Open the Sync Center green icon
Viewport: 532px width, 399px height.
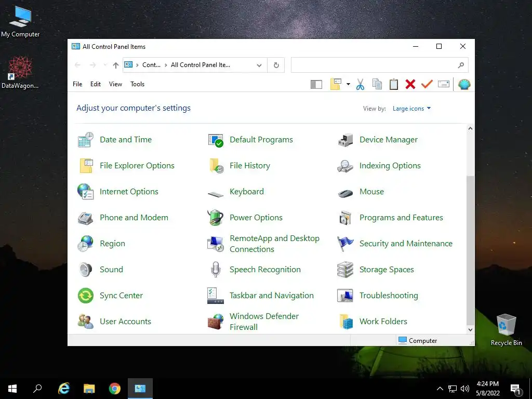tap(86, 296)
